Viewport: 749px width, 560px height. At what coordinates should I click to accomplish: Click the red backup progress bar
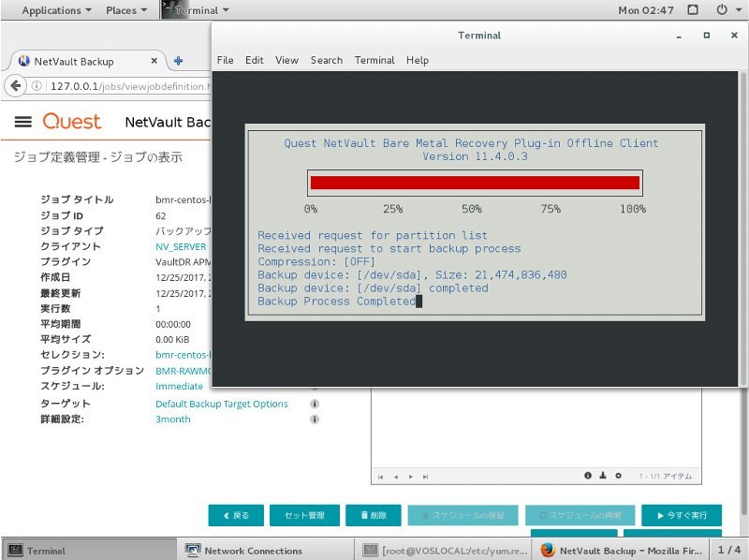(475, 183)
